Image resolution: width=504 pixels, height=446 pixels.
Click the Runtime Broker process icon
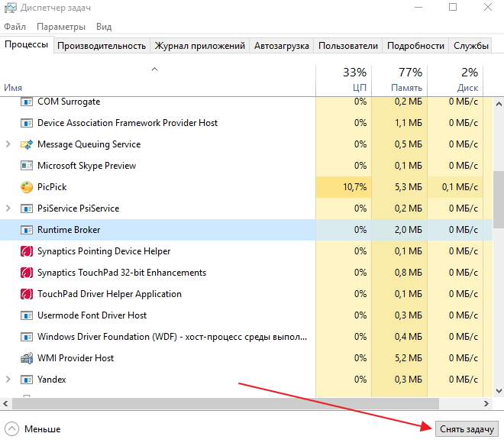[27, 230]
